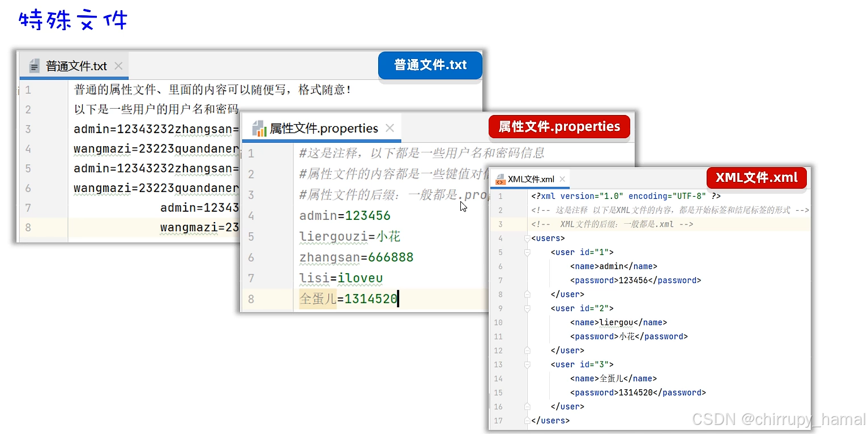Click the <name>全蛋儿</name> line
The height and width of the screenshot is (434, 868).
tap(614, 378)
